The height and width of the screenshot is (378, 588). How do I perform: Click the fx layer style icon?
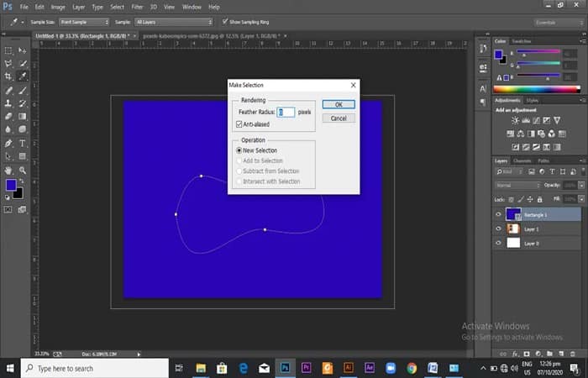click(x=515, y=354)
